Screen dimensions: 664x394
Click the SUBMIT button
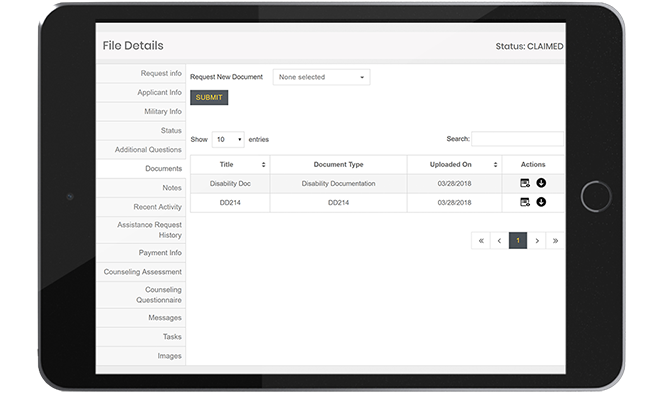pos(209,97)
